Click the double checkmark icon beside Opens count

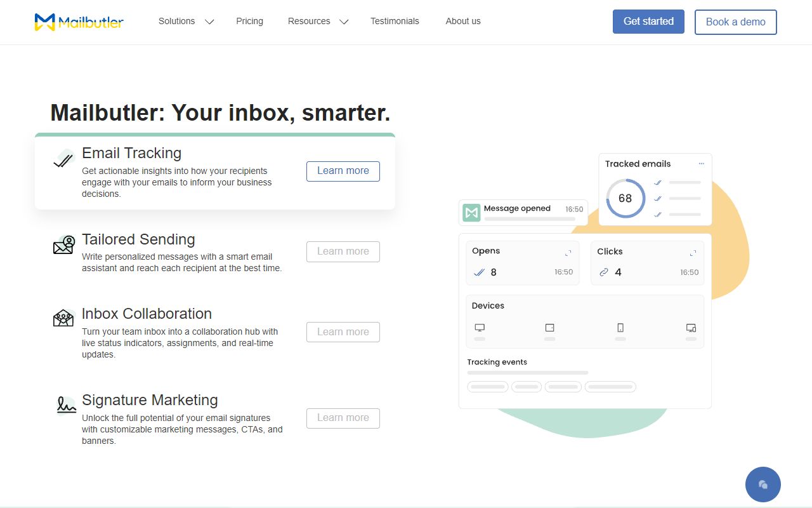479,272
